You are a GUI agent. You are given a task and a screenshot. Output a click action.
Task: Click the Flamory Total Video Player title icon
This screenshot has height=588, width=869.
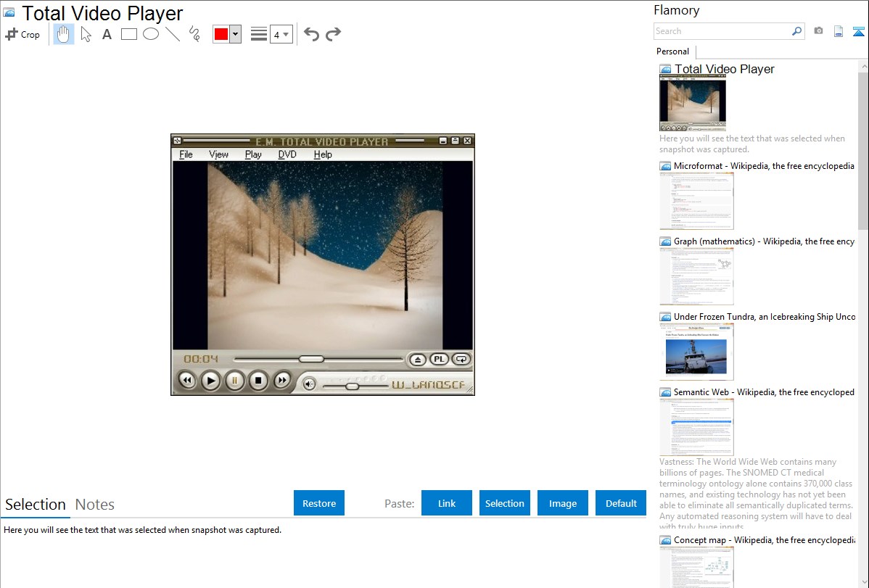tap(9, 12)
